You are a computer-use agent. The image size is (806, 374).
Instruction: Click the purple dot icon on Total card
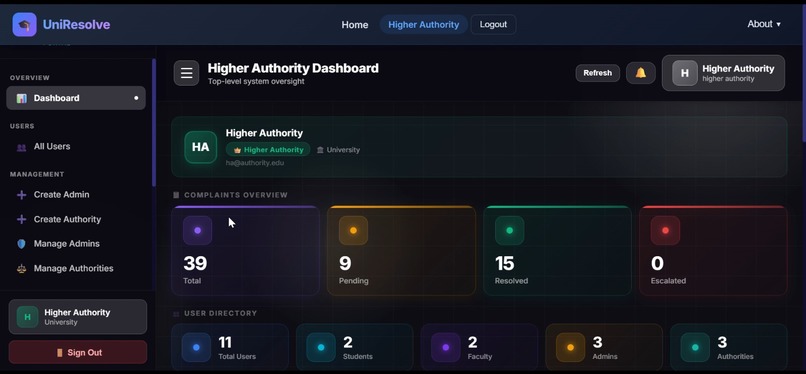(x=197, y=230)
